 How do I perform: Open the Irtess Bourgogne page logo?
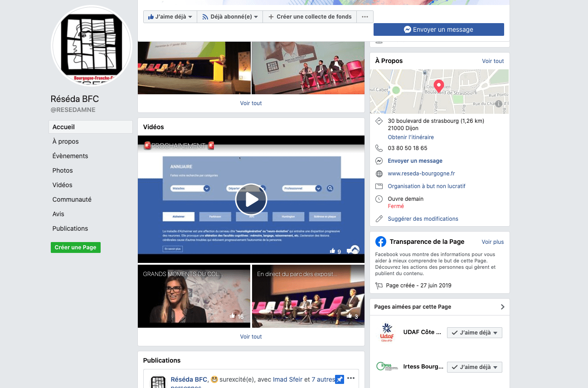click(386, 367)
